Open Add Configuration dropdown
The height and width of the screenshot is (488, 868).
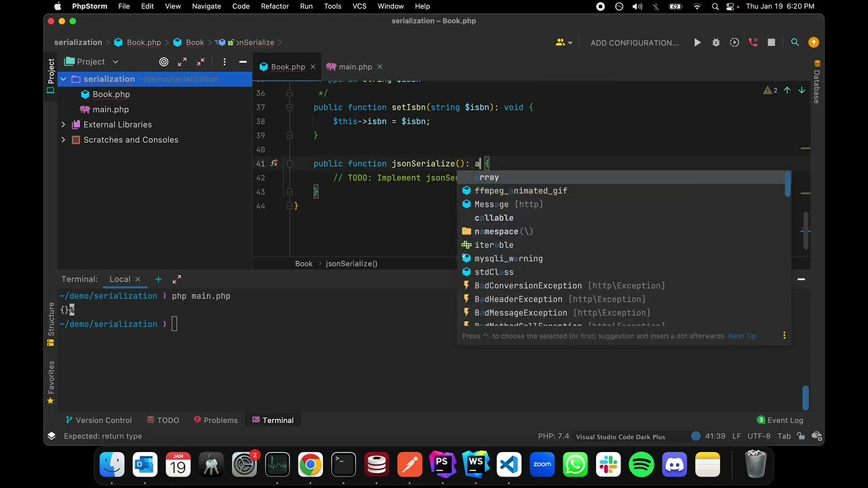pos(635,43)
